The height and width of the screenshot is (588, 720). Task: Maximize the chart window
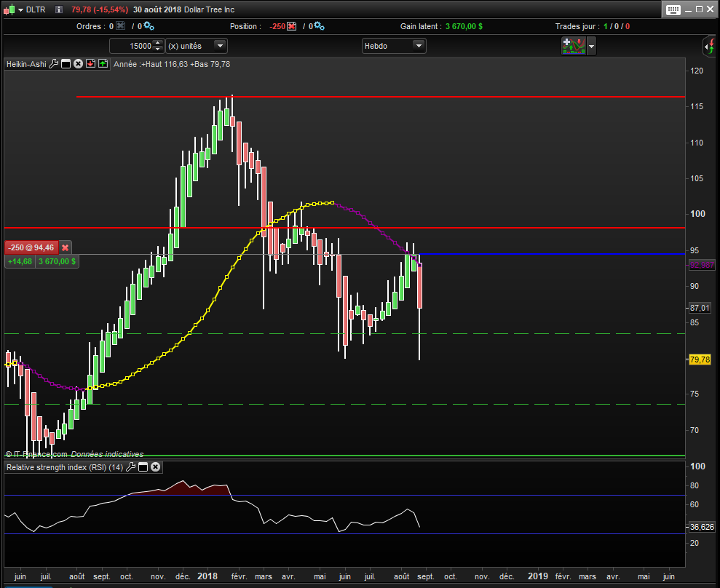tap(699, 9)
